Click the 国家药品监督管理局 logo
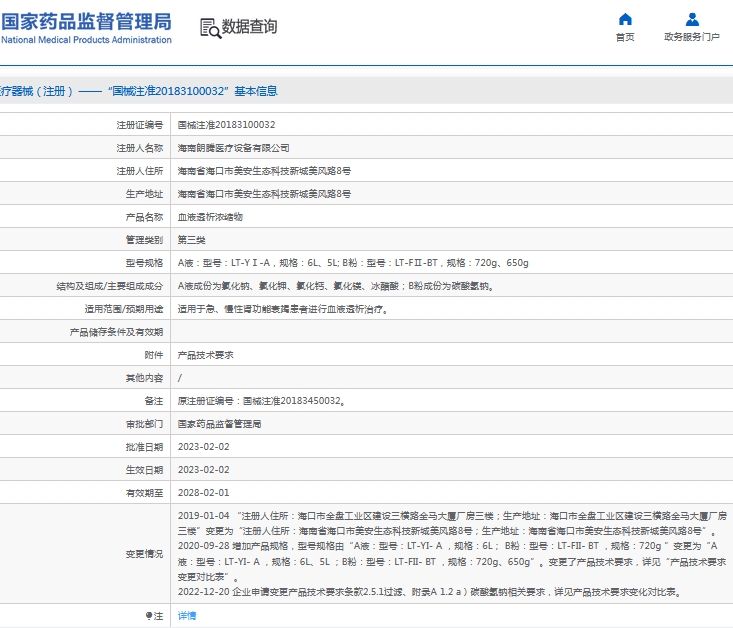The image size is (733, 628). (x=86, y=28)
